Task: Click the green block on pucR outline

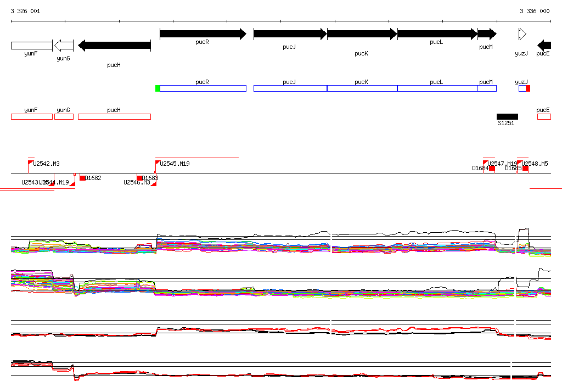Action: click(158, 88)
